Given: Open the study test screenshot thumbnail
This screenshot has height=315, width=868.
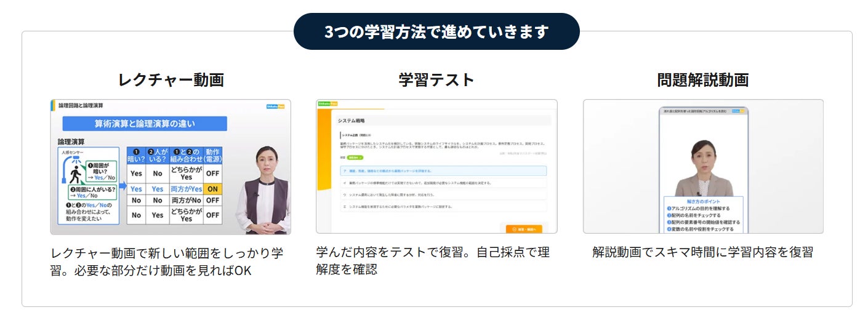Looking at the screenshot, I should pos(436,167).
